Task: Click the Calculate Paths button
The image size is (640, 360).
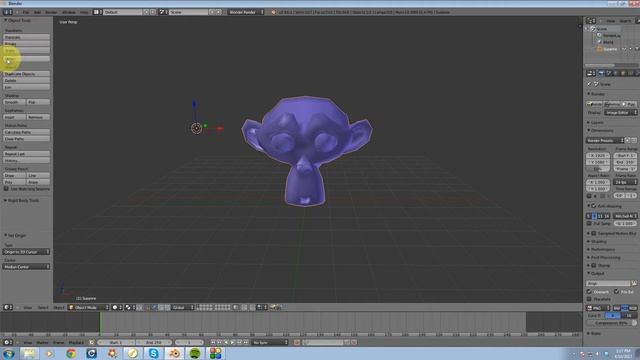Action: tap(26, 132)
